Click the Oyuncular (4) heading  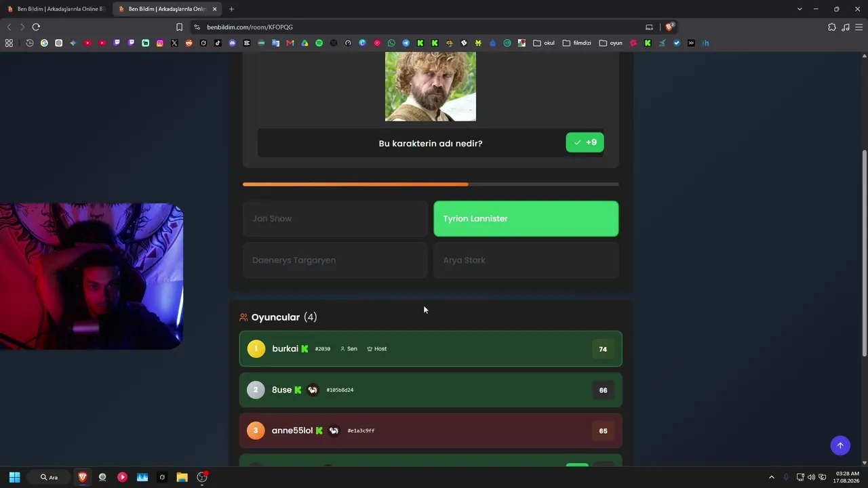(x=284, y=317)
